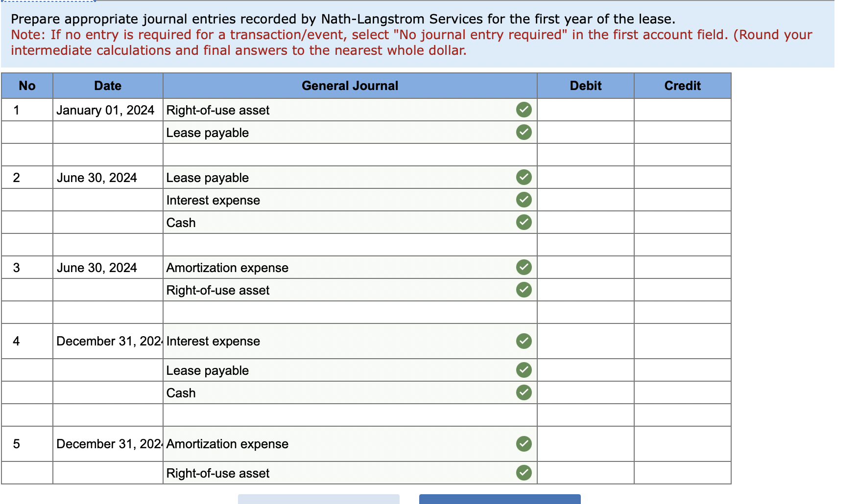Edit entry 3 Right-of-use asset account field

coord(350,290)
